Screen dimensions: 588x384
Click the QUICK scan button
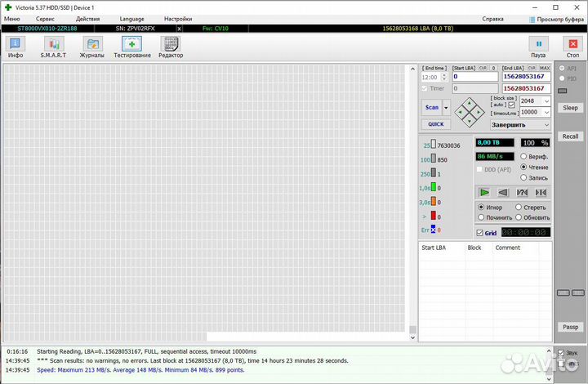point(436,124)
